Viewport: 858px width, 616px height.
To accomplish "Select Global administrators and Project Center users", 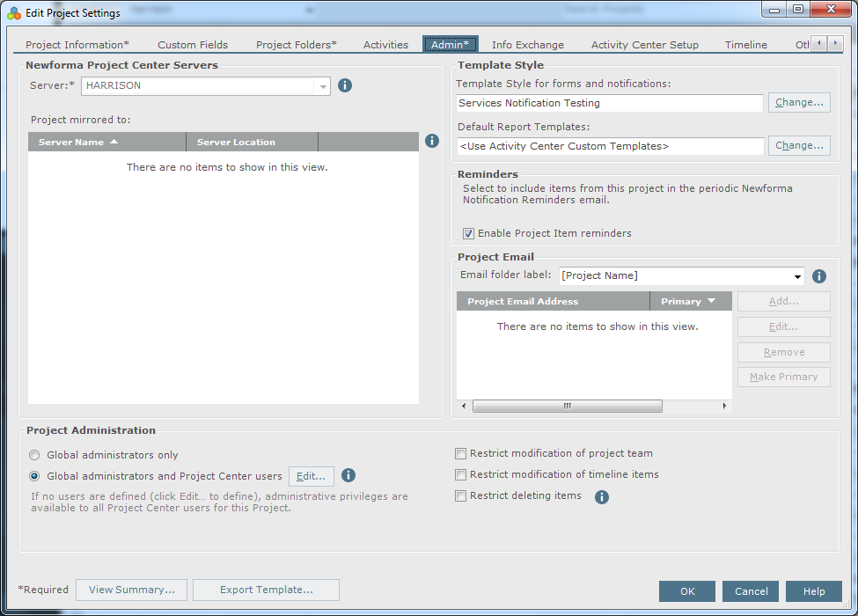I will (x=34, y=476).
